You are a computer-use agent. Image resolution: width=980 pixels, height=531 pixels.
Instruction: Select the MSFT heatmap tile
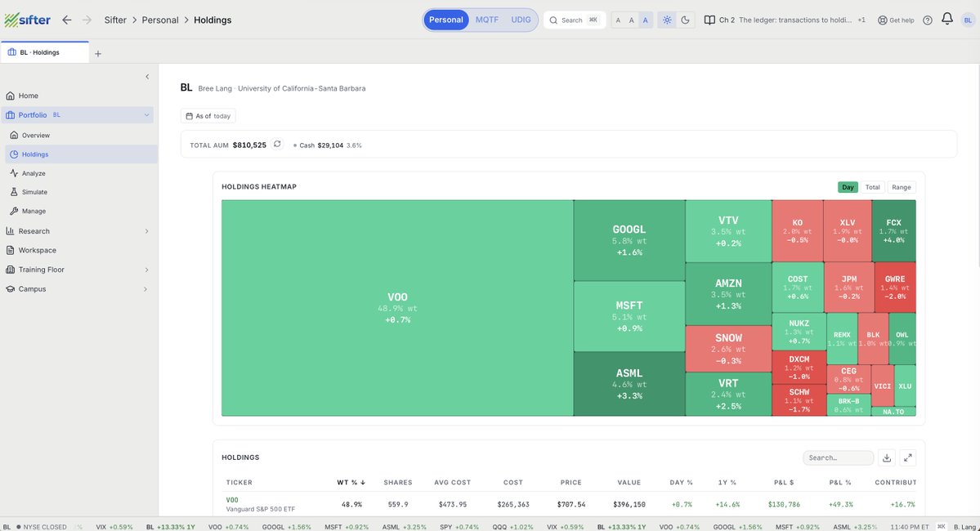click(x=629, y=316)
